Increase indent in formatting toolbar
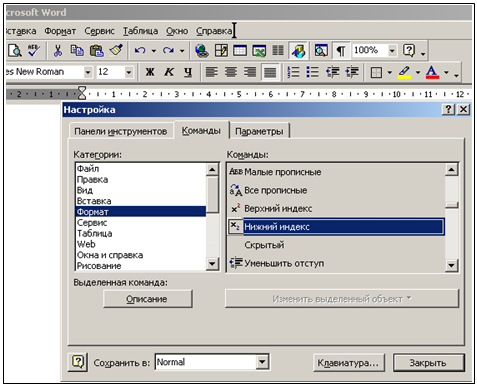 pos(352,72)
